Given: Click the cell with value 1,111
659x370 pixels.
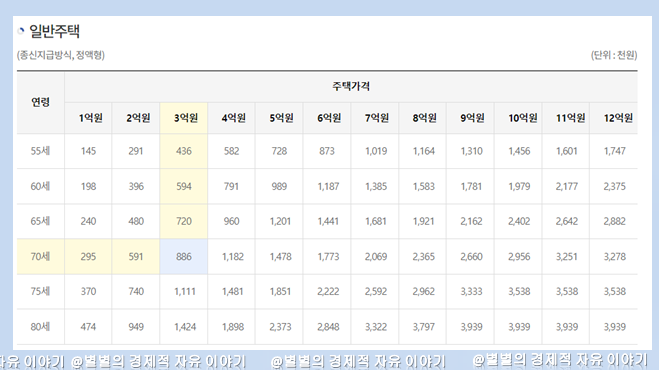Looking at the screenshot, I should (x=184, y=291).
